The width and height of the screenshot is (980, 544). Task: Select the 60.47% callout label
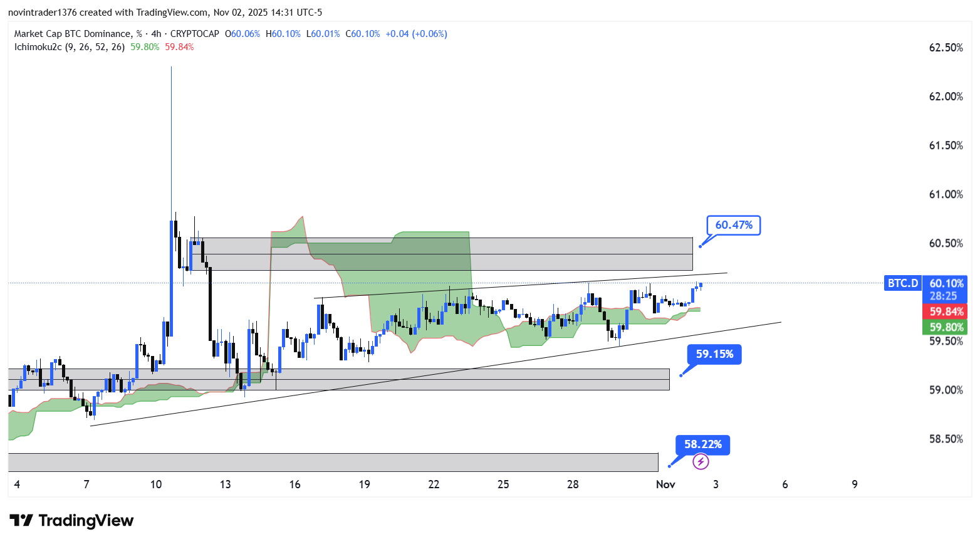point(734,225)
